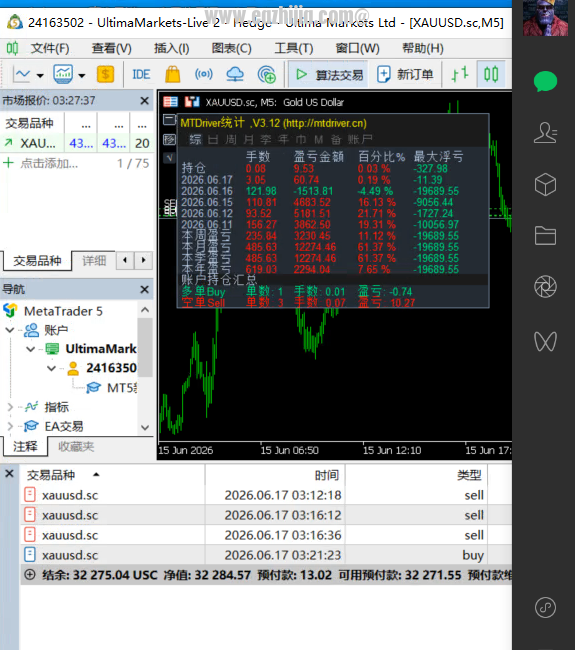
Task: Open the 文件(F) menu
Action: tap(50, 49)
